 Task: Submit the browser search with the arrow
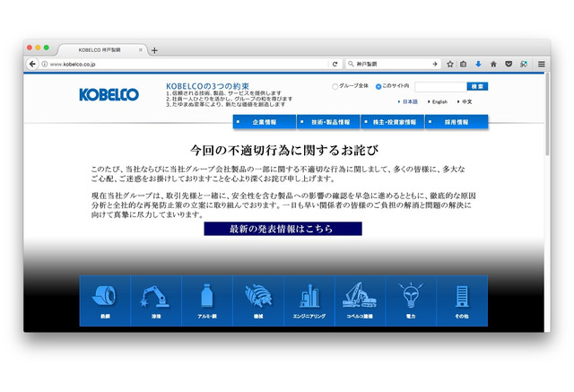[x=435, y=64]
